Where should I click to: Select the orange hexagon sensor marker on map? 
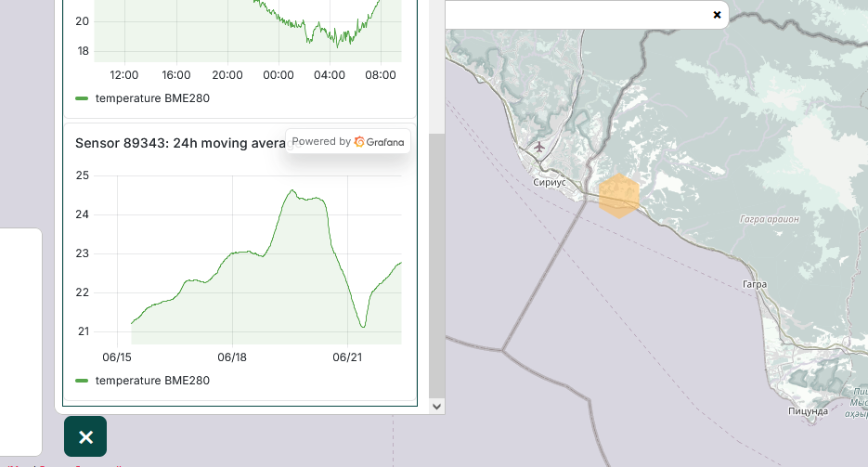[619, 196]
